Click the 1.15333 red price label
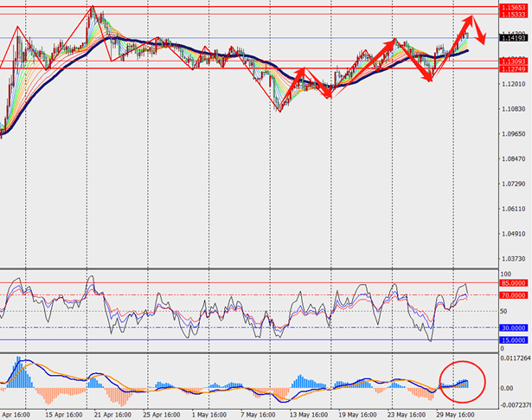This screenshot has width=532, height=420. 513,15
